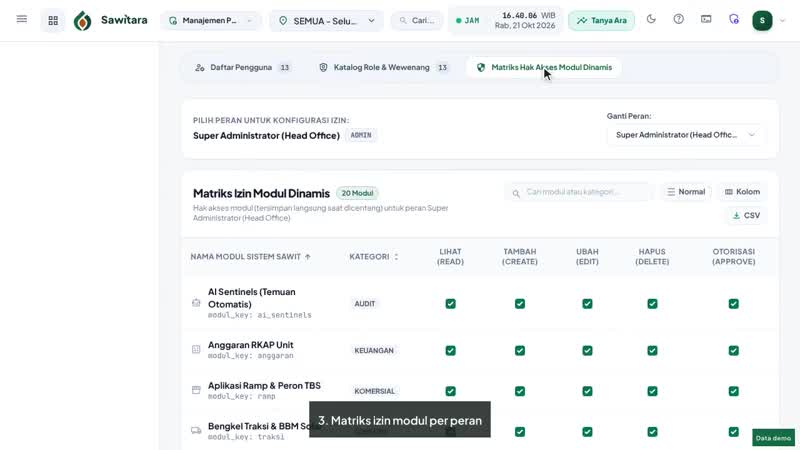The width and height of the screenshot is (800, 450).
Task: Focus the Cari modul atau kategori field
Action: point(579,192)
